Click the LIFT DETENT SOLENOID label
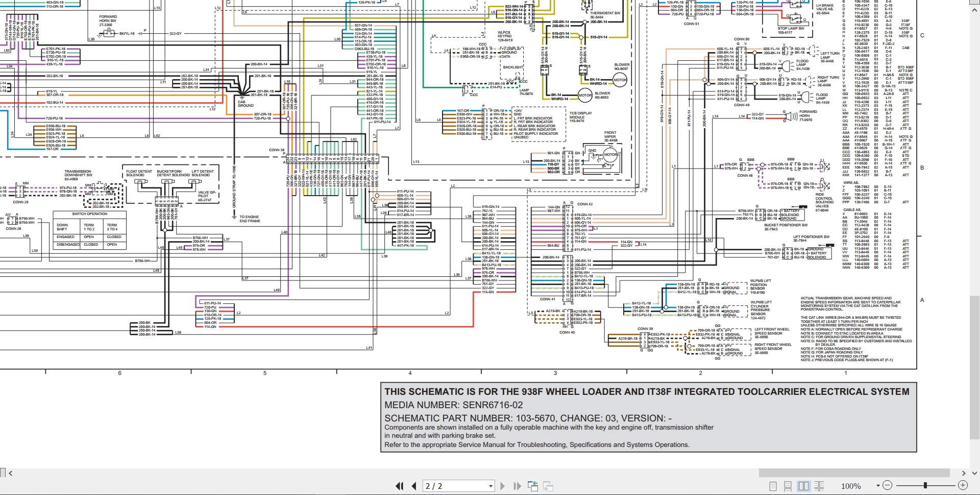 tap(203, 173)
